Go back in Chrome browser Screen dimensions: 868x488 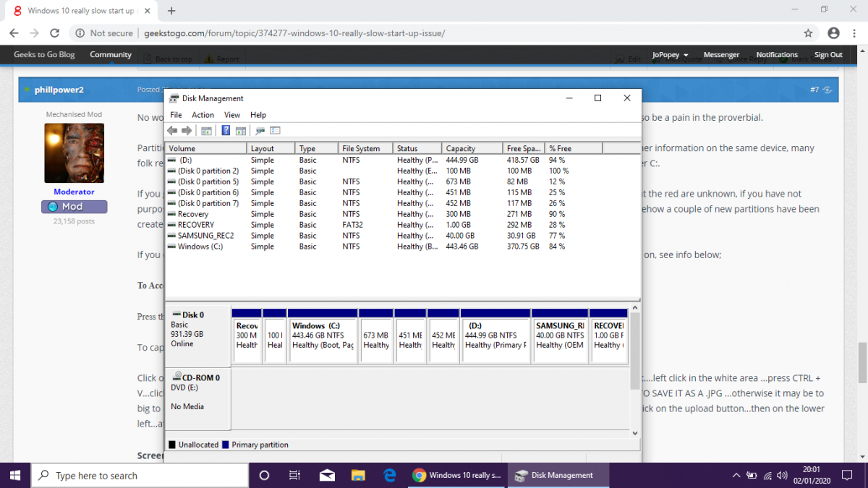click(x=14, y=33)
